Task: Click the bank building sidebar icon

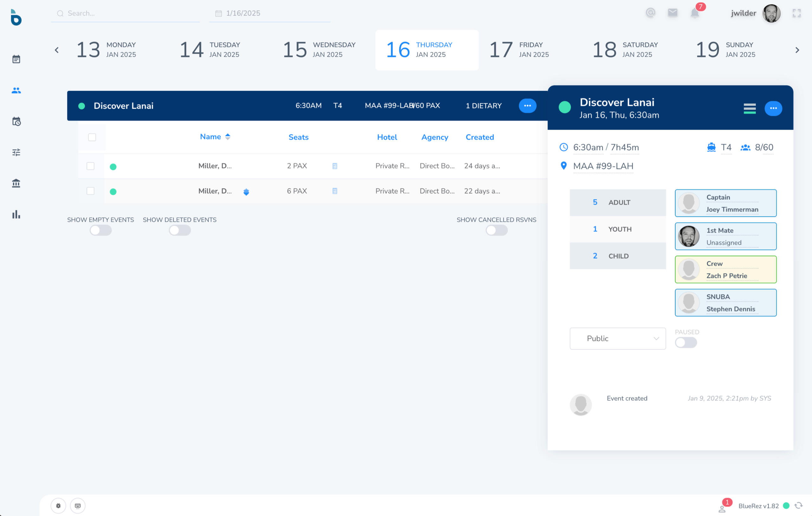Action: (16, 183)
